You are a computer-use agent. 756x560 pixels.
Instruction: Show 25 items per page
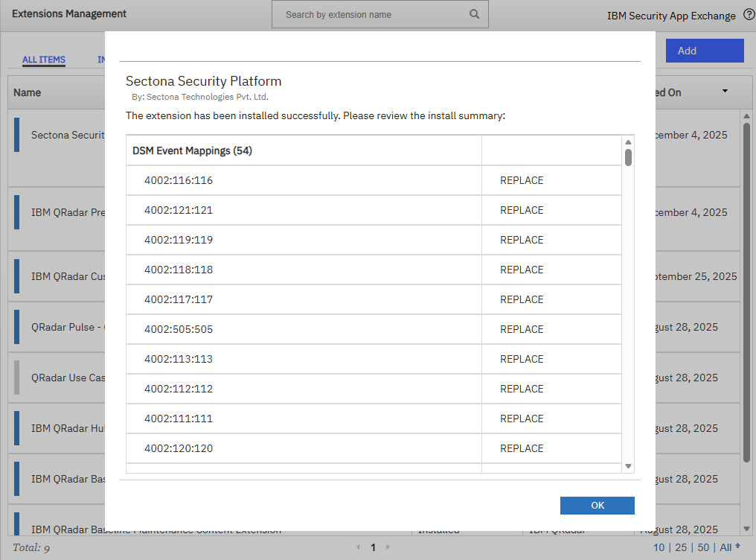coord(679,547)
